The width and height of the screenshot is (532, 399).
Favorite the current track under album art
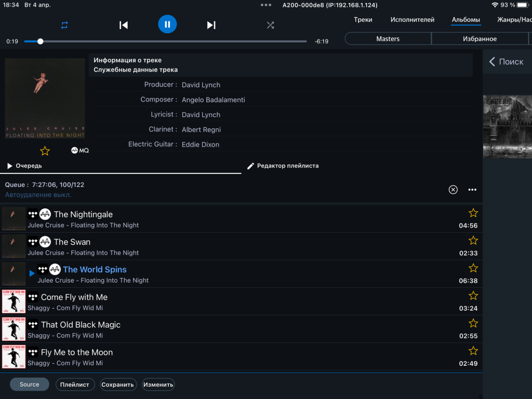pos(45,151)
